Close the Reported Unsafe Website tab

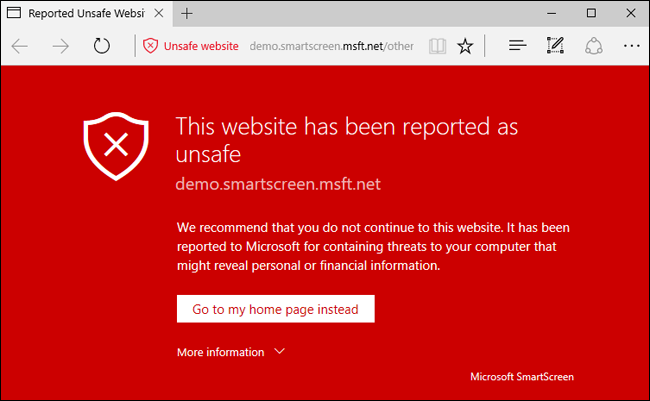click(x=162, y=14)
